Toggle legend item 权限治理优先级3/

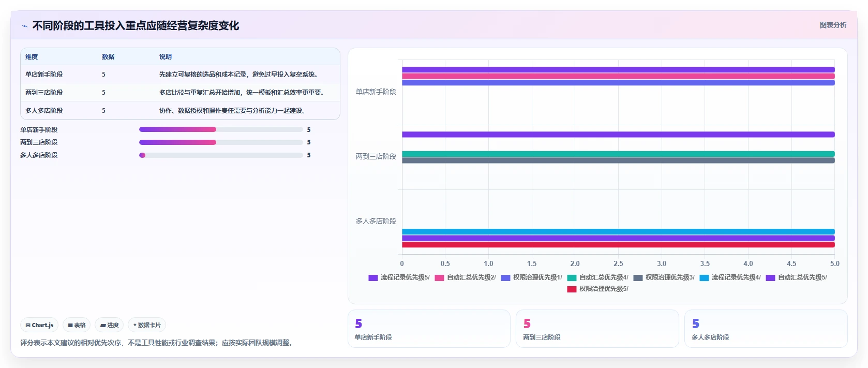(664, 277)
